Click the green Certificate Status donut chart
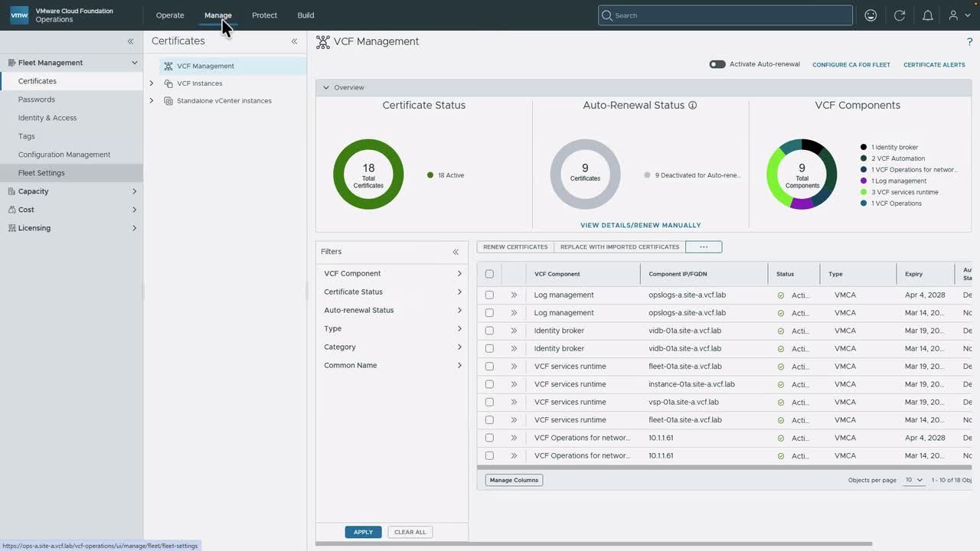Viewport: 980px width, 551px height. click(368, 174)
